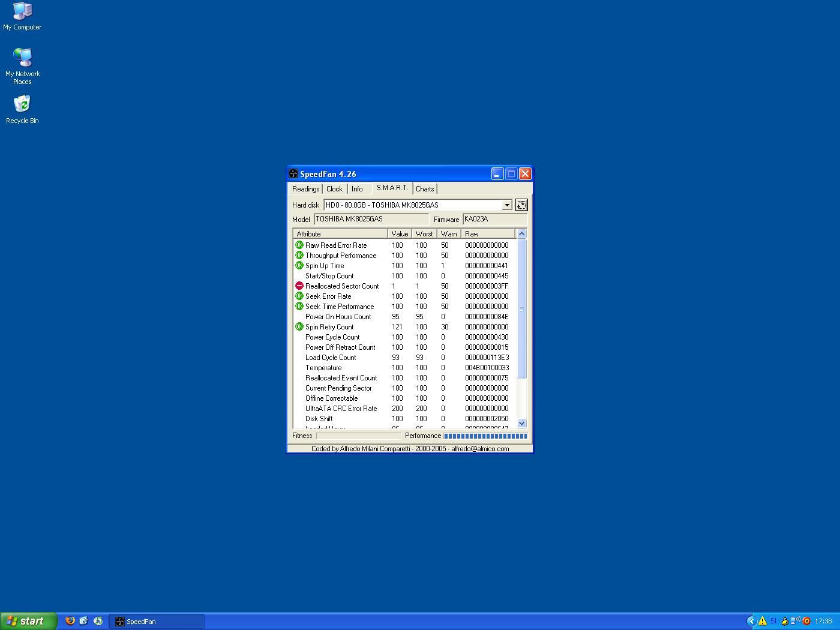Click the yellow padlock tray icon
The image size is (840, 630).
(x=784, y=621)
